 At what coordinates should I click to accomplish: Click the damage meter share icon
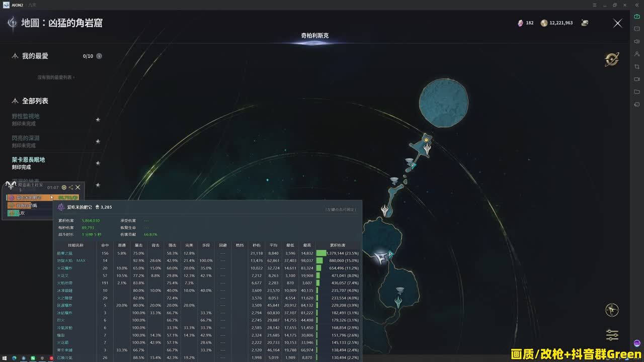click(71, 188)
